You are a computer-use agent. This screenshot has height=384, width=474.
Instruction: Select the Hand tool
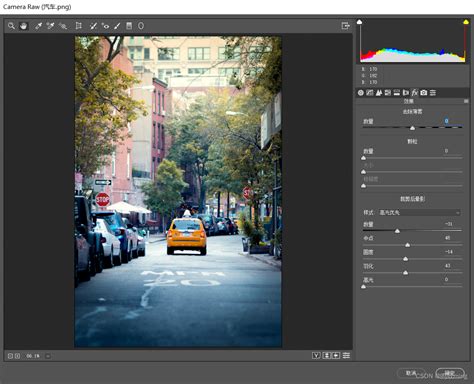pos(23,26)
